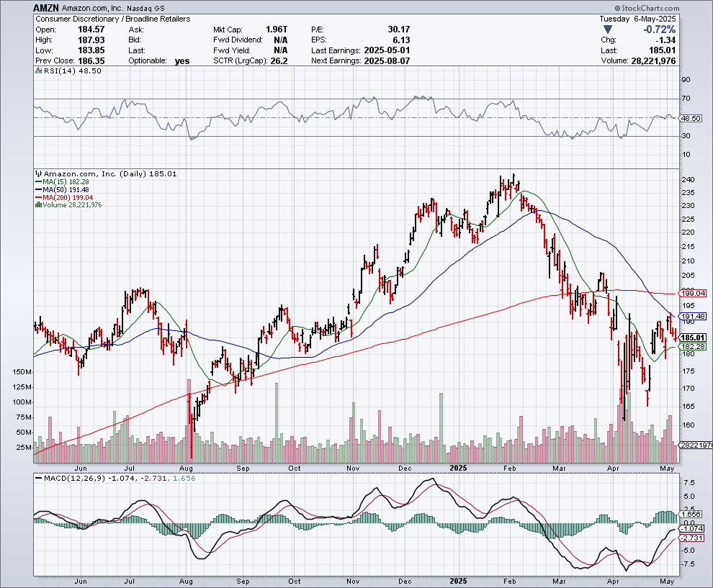Click the MA(50) 191.48 legend text
Image resolution: width=713 pixels, height=588 pixels.
pyautogui.click(x=66, y=189)
